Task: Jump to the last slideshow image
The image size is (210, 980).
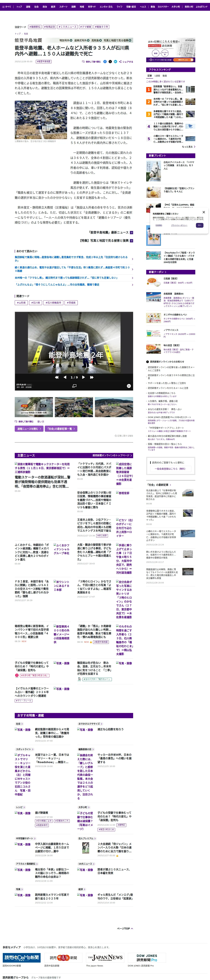Action: [92, 377]
